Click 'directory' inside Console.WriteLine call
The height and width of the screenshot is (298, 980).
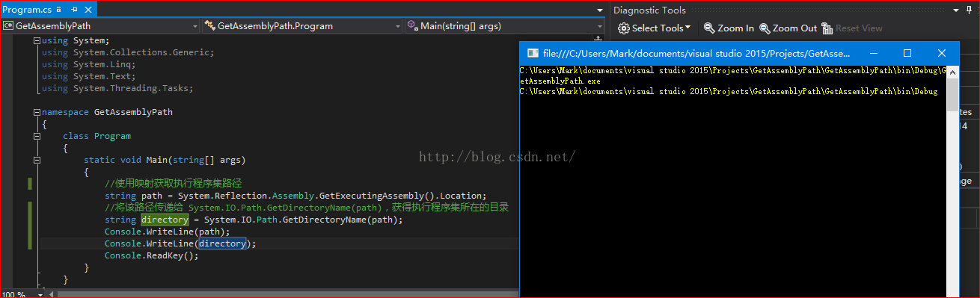222,243
